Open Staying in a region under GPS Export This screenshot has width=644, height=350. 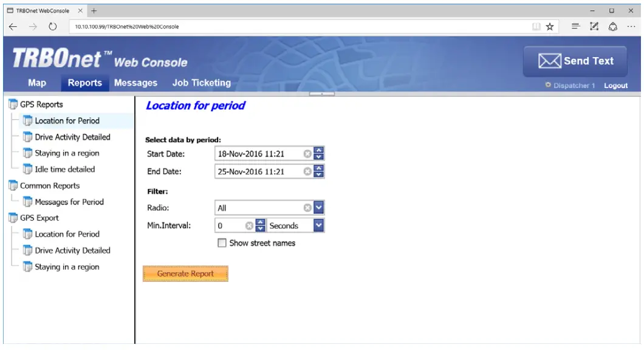[x=67, y=267]
